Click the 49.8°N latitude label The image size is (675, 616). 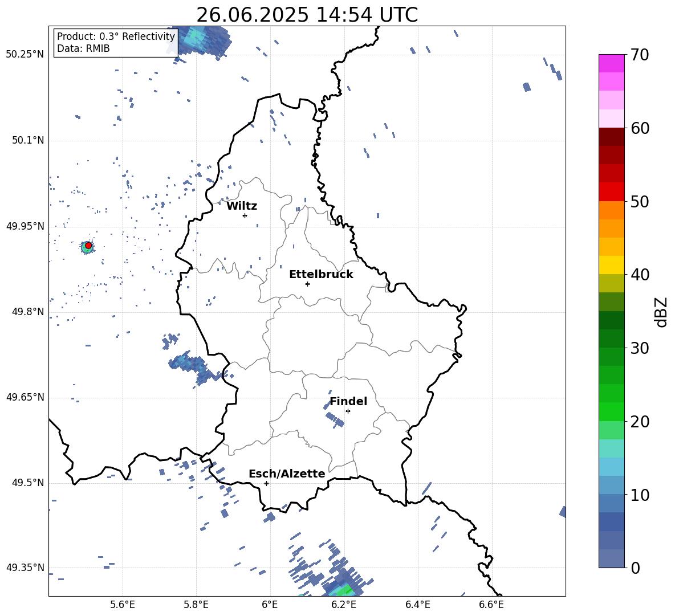pyautogui.click(x=28, y=312)
